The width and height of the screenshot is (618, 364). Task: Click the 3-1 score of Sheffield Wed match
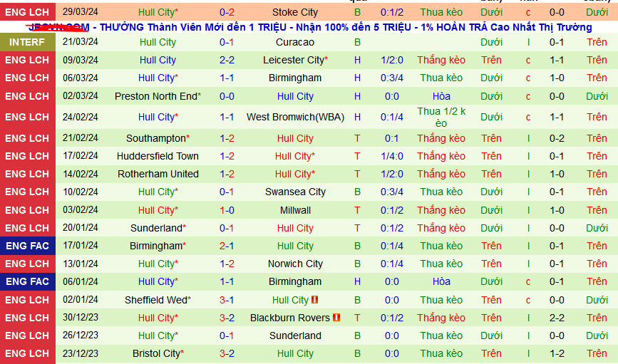pyautogui.click(x=227, y=300)
